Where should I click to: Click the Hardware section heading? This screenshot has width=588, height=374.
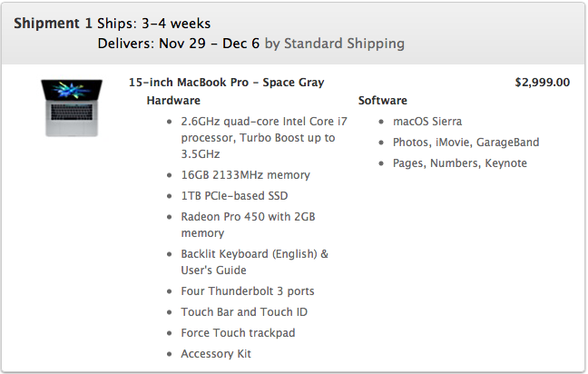pyautogui.click(x=173, y=101)
